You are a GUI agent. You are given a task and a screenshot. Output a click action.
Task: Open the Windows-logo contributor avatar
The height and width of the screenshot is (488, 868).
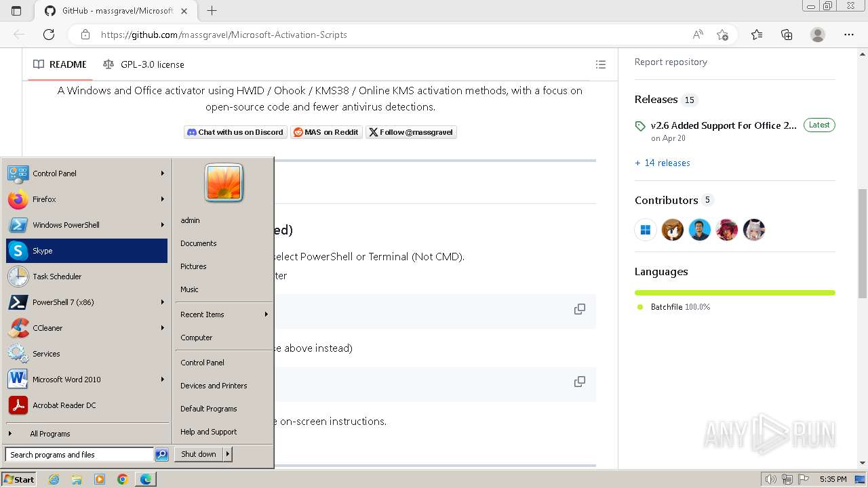point(646,230)
